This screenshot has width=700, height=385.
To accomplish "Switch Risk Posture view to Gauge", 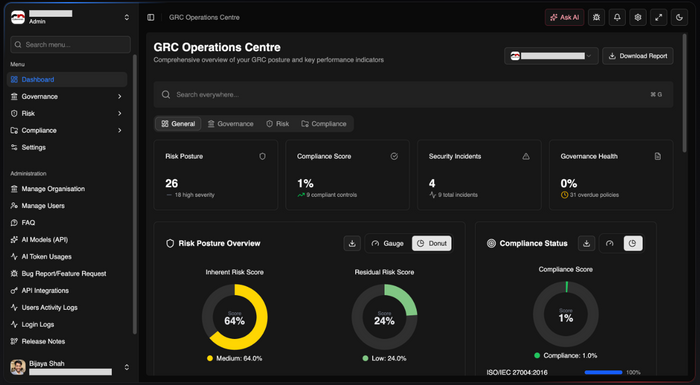I will pyautogui.click(x=388, y=243).
